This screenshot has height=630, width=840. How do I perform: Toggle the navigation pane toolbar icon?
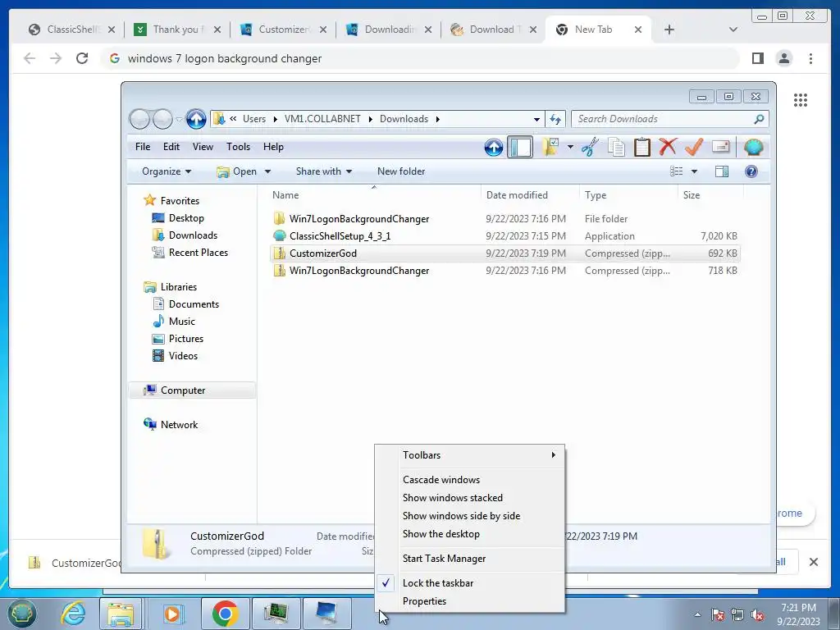point(519,147)
